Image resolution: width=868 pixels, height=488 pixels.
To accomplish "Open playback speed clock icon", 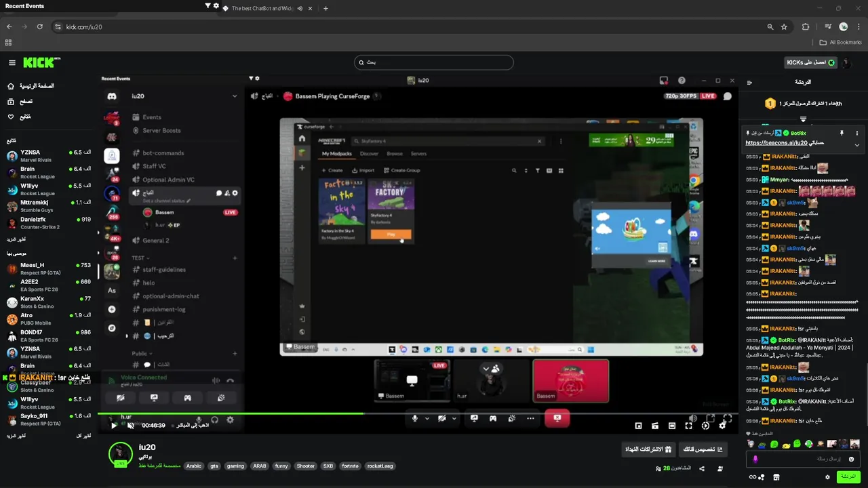I will click(705, 426).
